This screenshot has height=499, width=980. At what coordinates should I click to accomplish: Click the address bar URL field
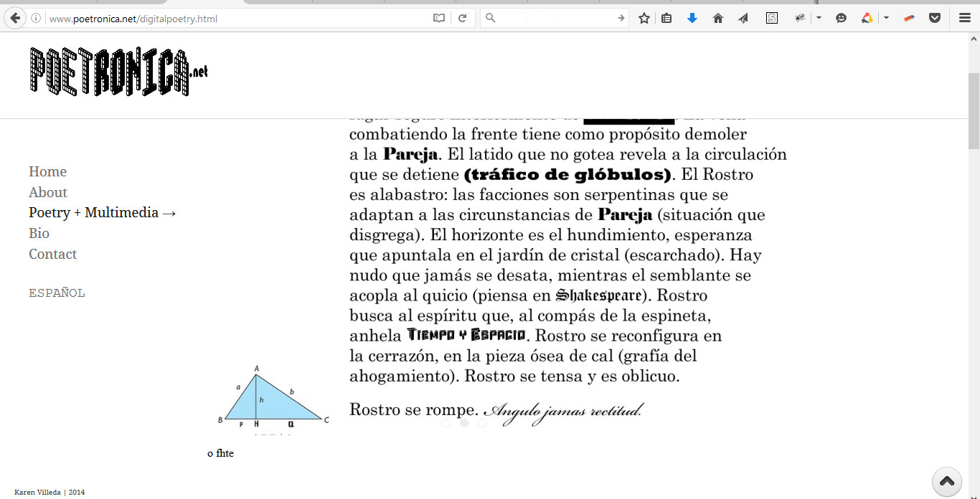(237, 19)
